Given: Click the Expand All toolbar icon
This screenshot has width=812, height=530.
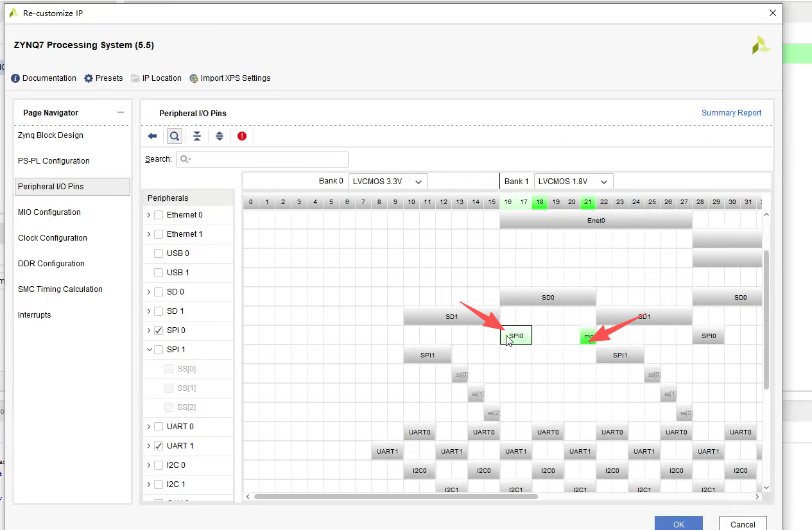Looking at the screenshot, I should point(220,136).
